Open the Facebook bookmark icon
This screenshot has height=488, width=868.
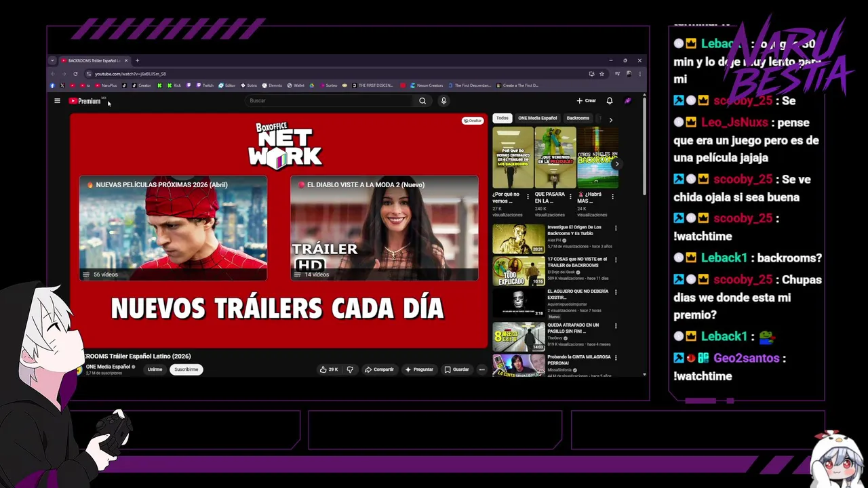tap(52, 85)
